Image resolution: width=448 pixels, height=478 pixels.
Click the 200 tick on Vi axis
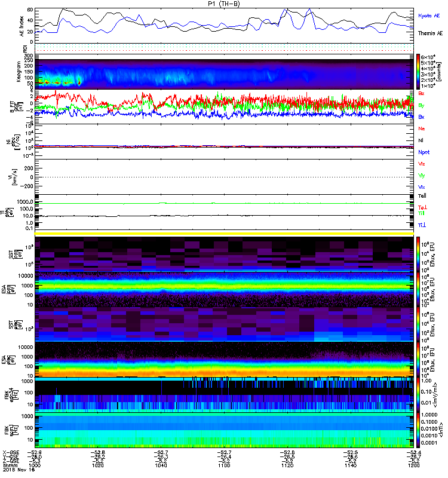click(x=29, y=168)
